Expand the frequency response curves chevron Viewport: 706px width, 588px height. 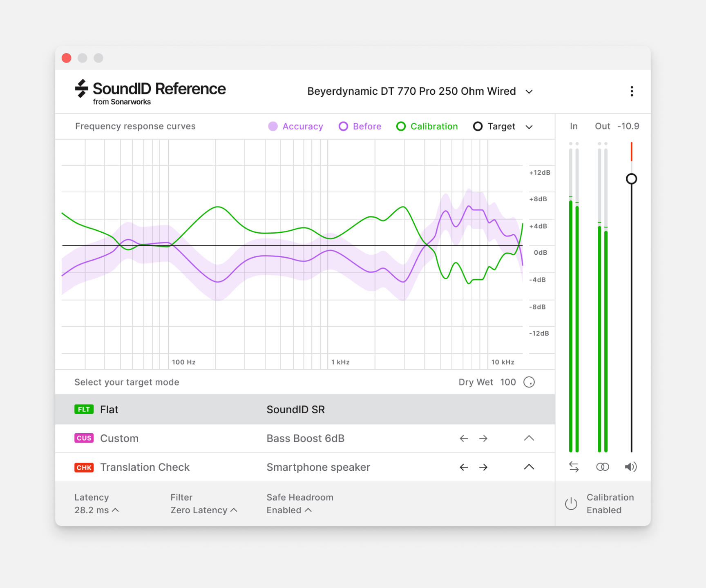point(529,127)
